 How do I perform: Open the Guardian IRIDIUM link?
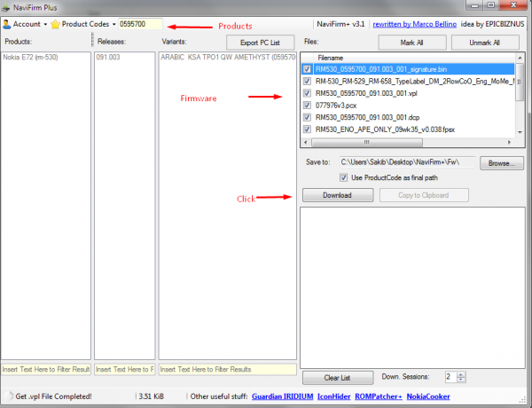(282, 396)
